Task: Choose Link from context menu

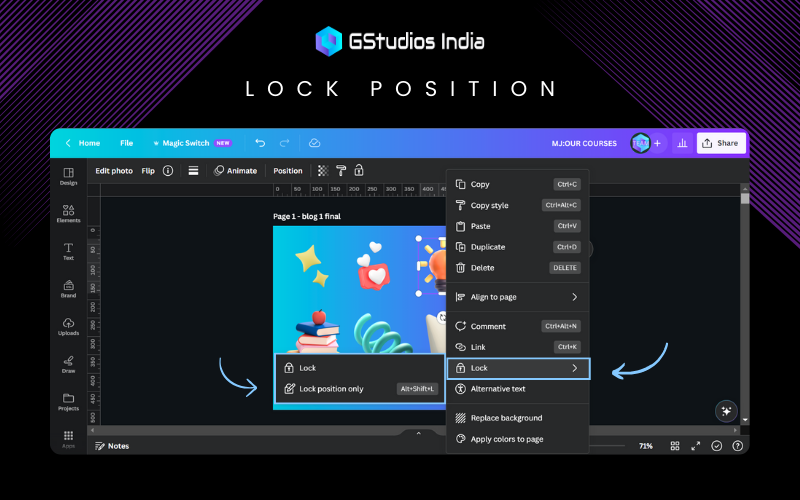Action: [x=517, y=347]
